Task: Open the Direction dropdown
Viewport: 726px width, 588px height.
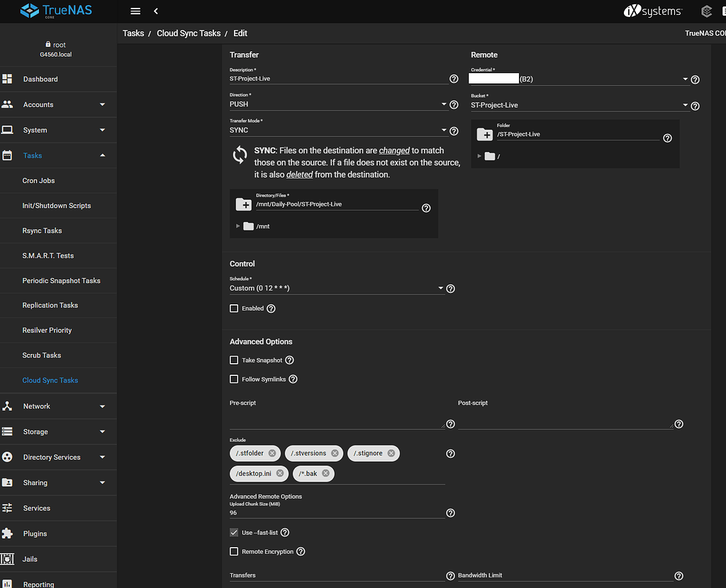Action: click(444, 103)
